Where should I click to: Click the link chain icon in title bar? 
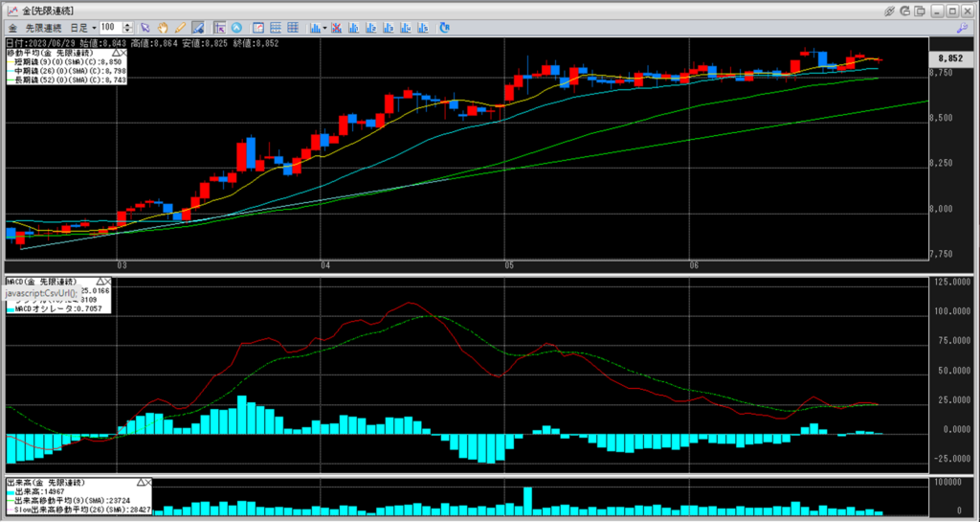pos(890,10)
